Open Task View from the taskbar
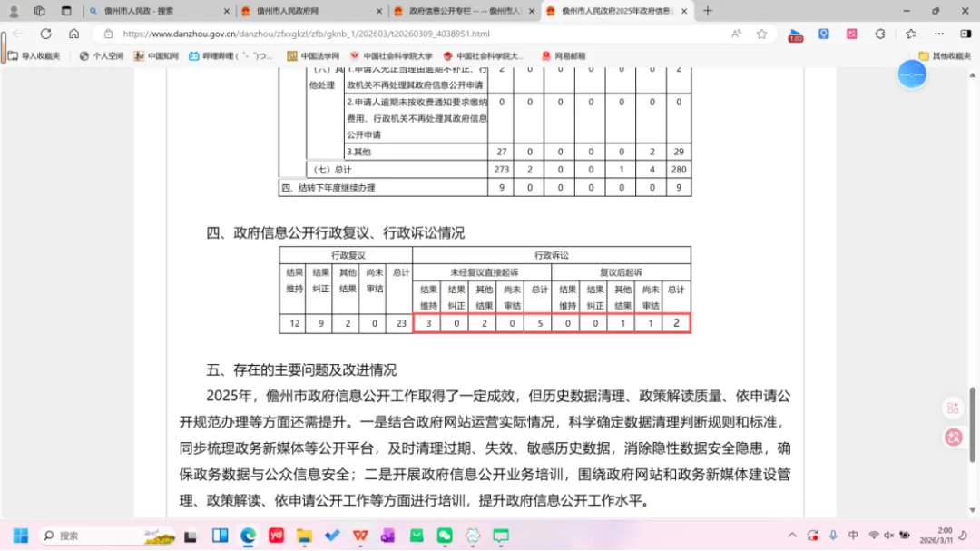Screen dimensions: 980x551 click(191, 536)
